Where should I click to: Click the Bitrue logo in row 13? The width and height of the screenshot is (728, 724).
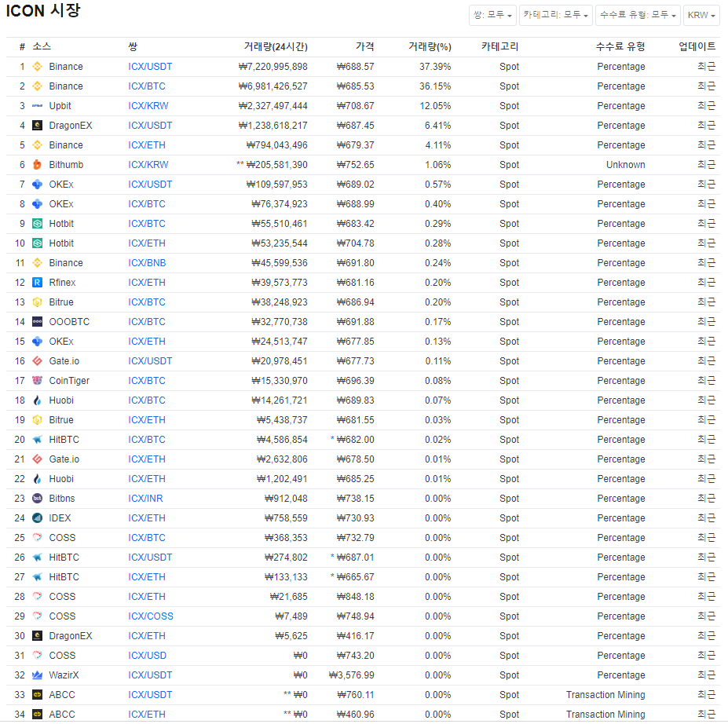[37, 302]
